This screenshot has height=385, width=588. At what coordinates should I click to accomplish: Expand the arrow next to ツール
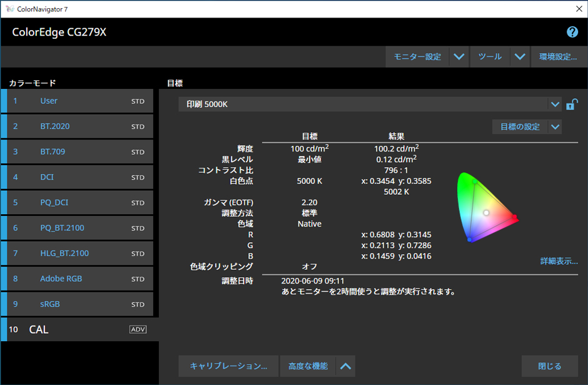(x=520, y=57)
